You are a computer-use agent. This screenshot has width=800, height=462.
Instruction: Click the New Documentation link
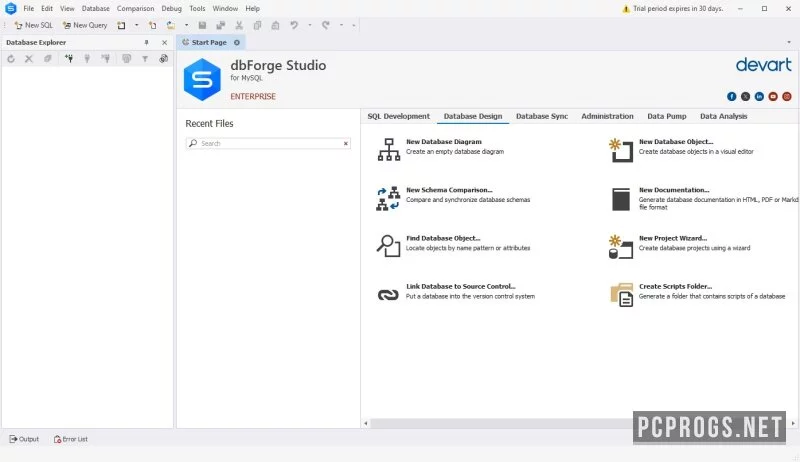(674, 190)
